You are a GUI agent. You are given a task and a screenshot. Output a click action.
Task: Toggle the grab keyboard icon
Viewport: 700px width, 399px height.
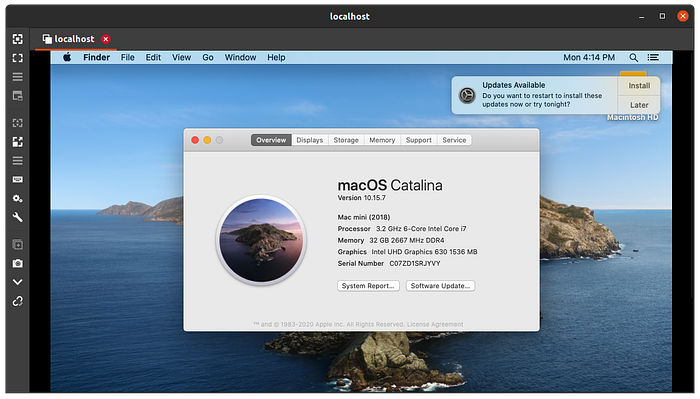[17, 179]
